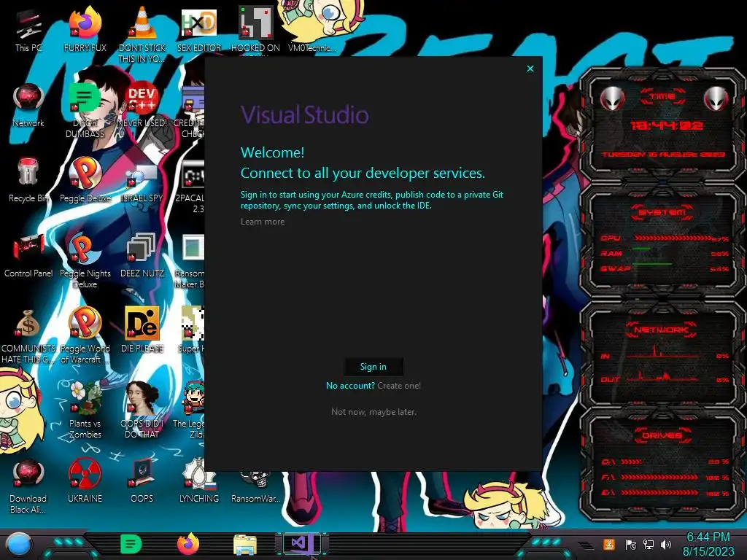Open the Network desktop icon
The height and width of the screenshot is (560, 747).
pyautogui.click(x=28, y=106)
